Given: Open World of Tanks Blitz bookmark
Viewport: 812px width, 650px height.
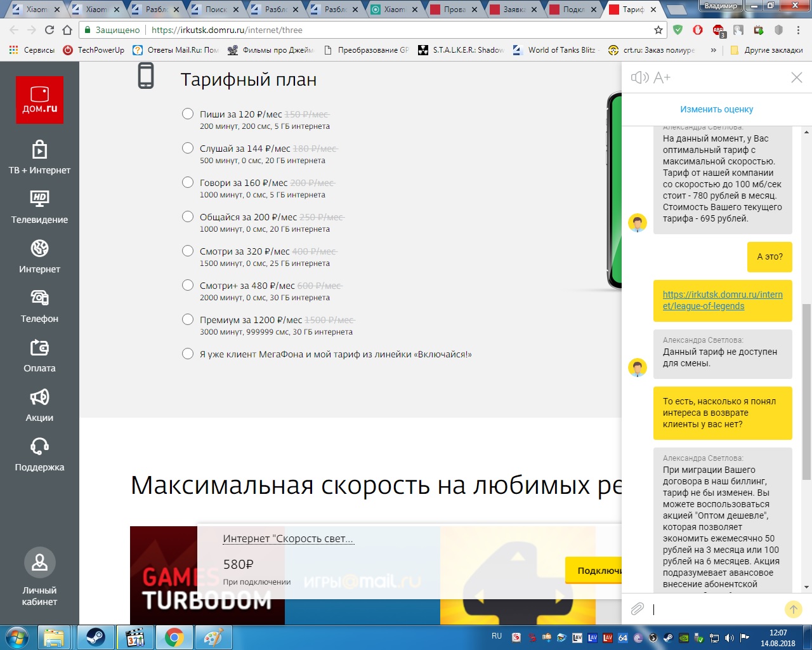Looking at the screenshot, I should (x=555, y=50).
